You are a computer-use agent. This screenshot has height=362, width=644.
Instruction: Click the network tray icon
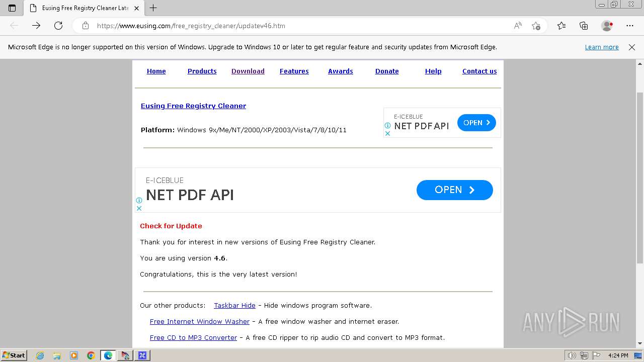click(x=584, y=355)
